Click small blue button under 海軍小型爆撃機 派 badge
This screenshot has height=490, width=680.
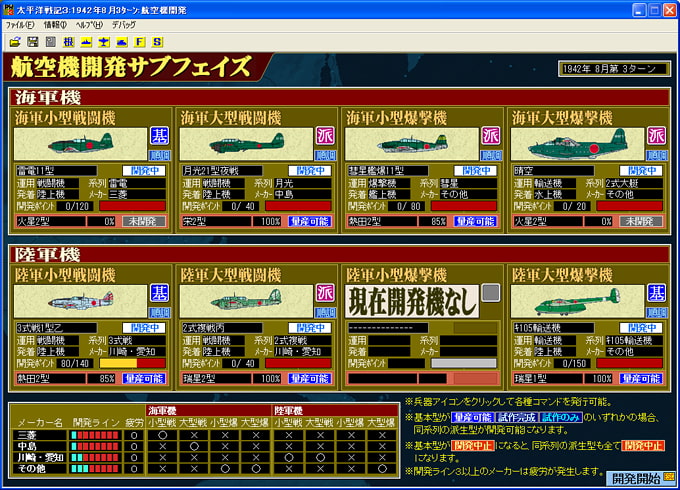pyautogui.click(x=491, y=155)
